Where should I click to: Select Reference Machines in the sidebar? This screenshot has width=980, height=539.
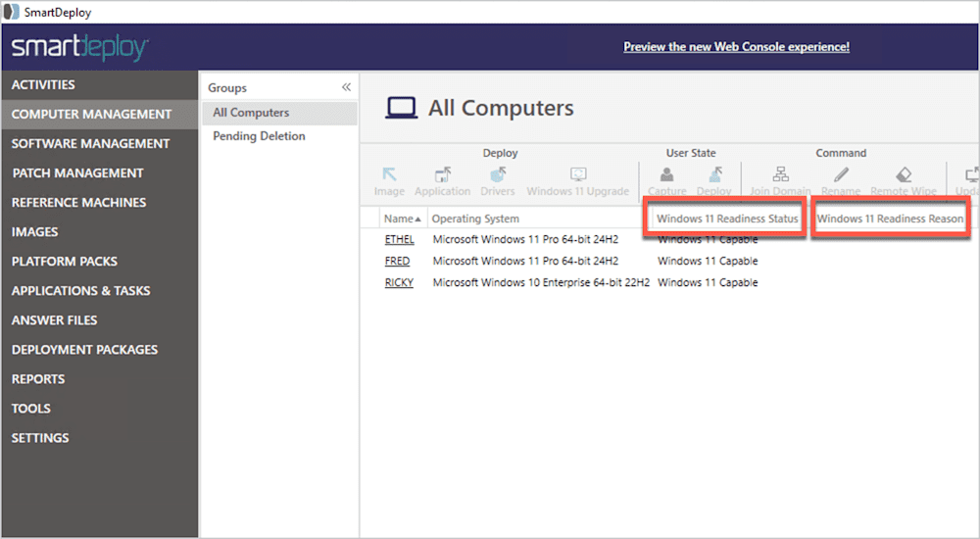(x=99, y=202)
